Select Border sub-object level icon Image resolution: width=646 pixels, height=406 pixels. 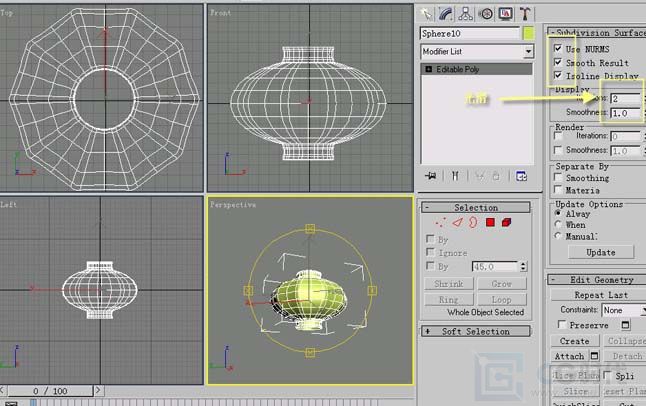tap(473, 223)
